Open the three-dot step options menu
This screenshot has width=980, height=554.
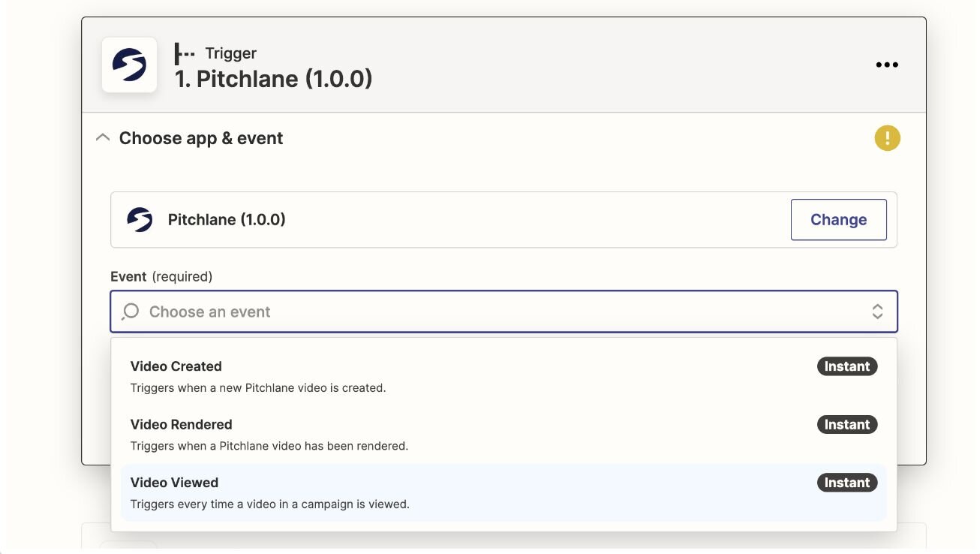[887, 65]
